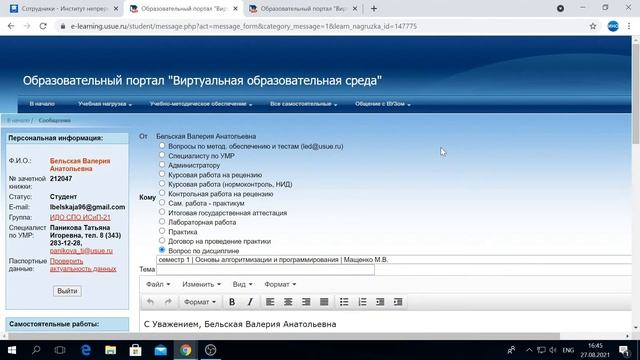The image size is (640, 360).
Task: Align text right
Action: point(306,302)
